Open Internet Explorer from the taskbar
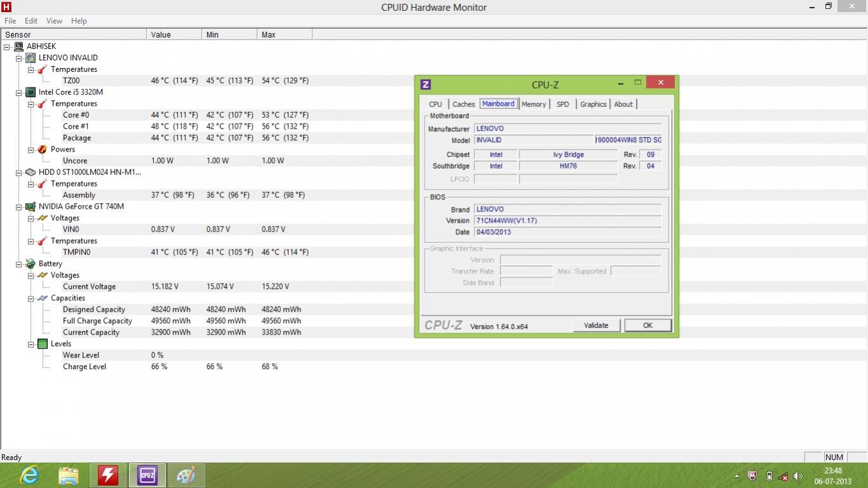 [x=29, y=475]
